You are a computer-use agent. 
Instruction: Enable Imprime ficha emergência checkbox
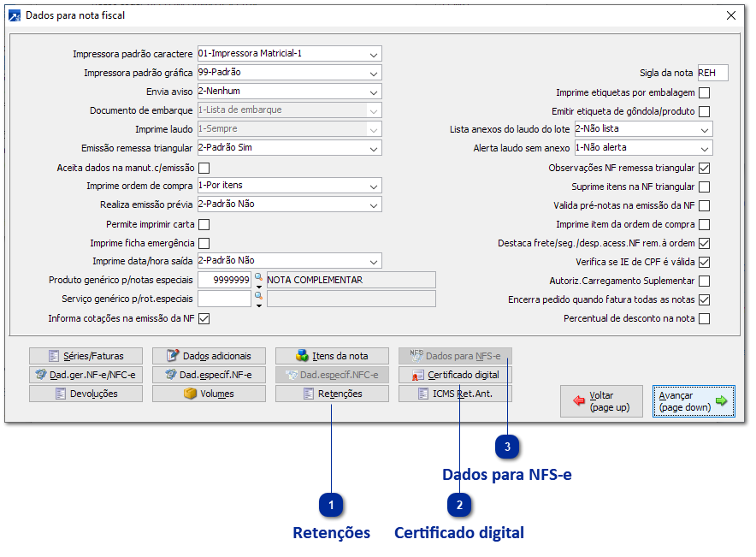click(204, 243)
